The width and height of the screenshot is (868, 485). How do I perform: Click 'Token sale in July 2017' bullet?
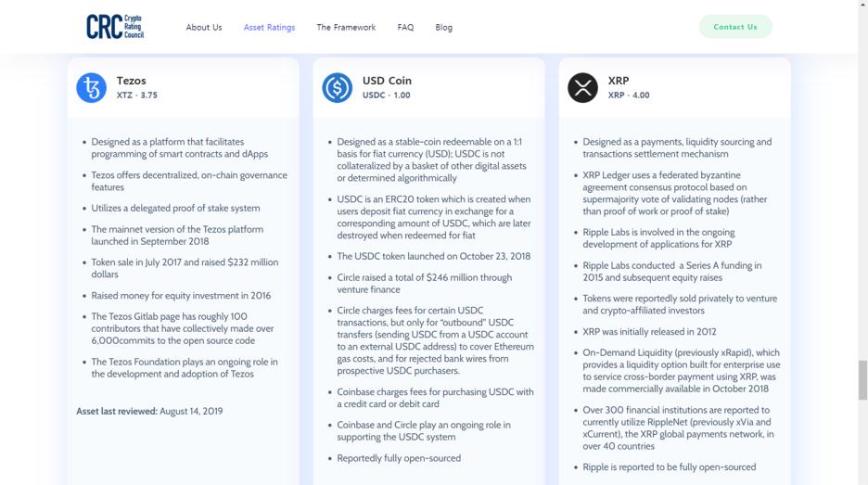pyautogui.click(x=185, y=268)
